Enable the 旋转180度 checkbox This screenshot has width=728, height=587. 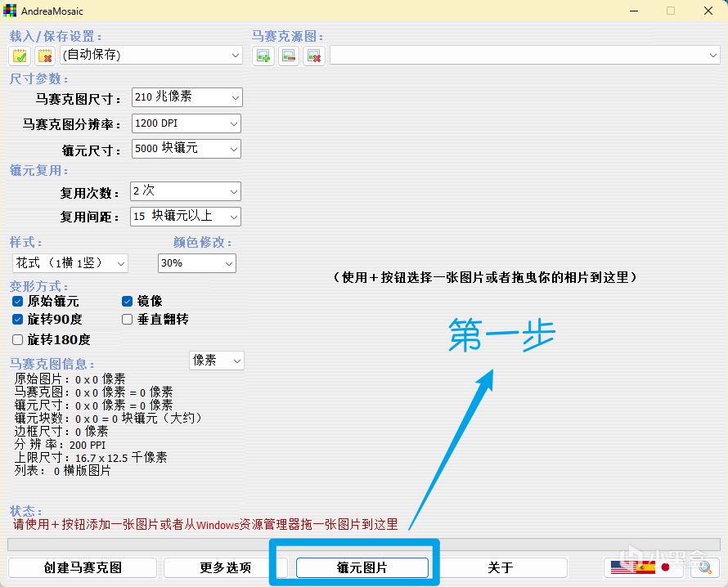[x=18, y=339]
